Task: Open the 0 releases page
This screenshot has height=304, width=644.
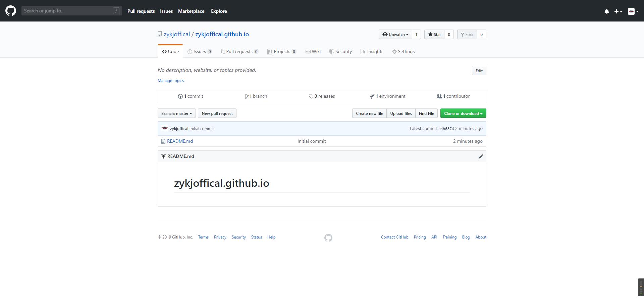Action: point(322,96)
